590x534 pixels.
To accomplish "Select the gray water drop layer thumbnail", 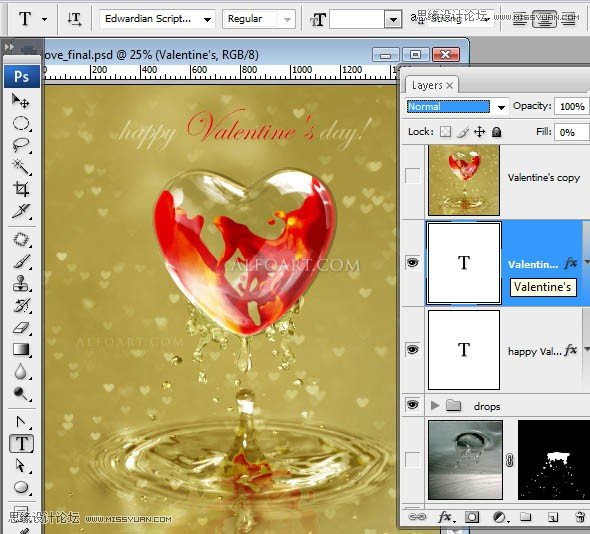I will click(x=465, y=460).
